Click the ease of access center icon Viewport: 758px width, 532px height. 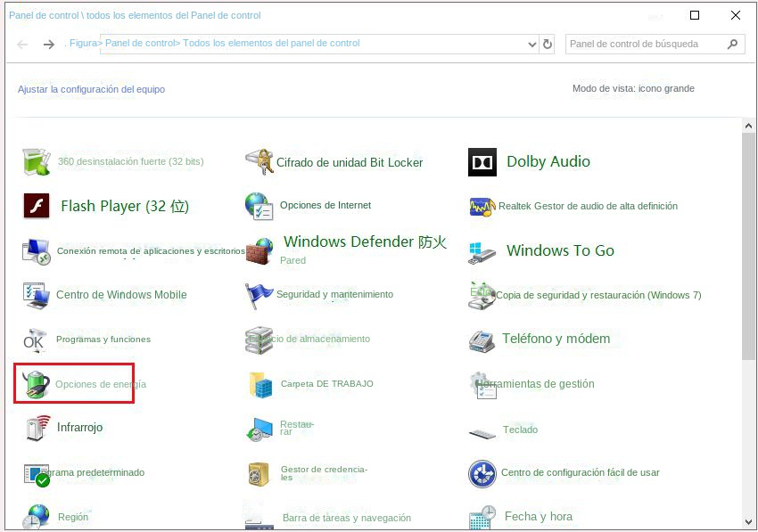(x=482, y=473)
